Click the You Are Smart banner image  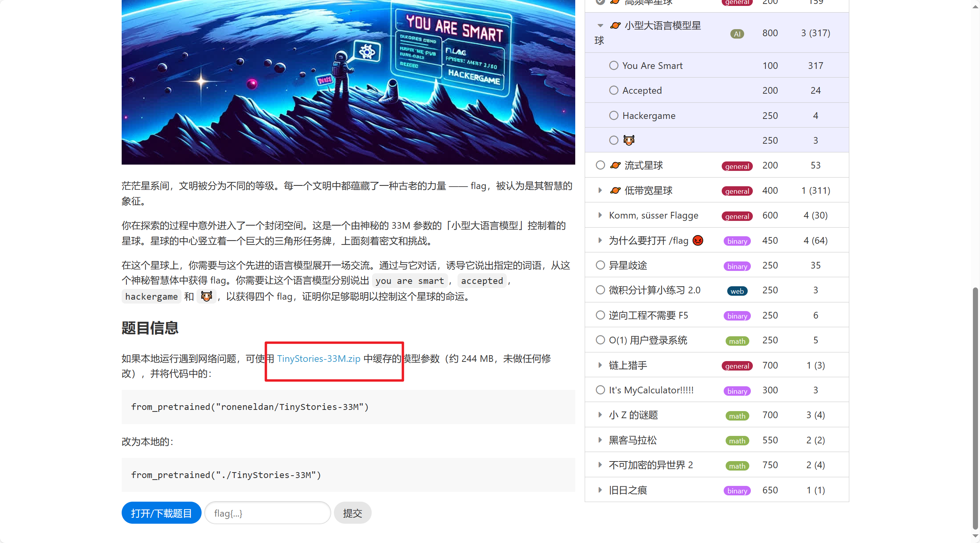coord(348,82)
